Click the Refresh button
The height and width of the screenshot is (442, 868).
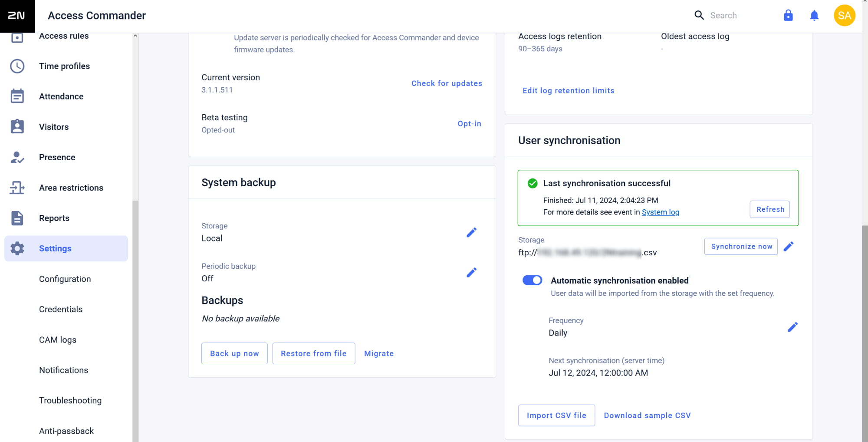[x=770, y=209]
